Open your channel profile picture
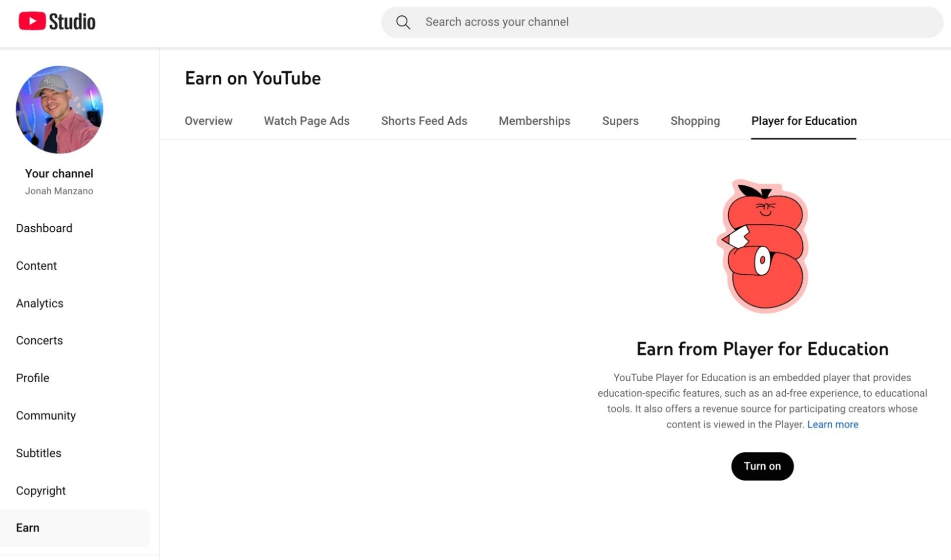The image size is (951, 560). point(59,110)
